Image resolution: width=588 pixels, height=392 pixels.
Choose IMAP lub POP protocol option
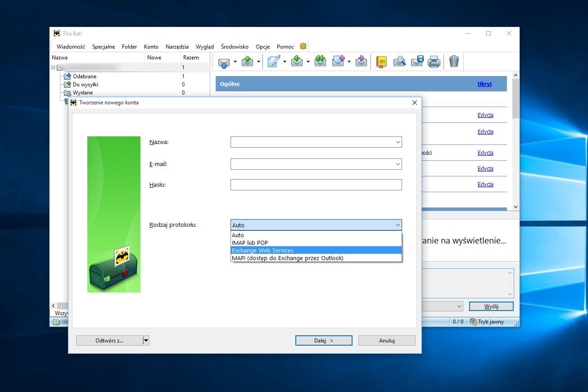coord(316,243)
